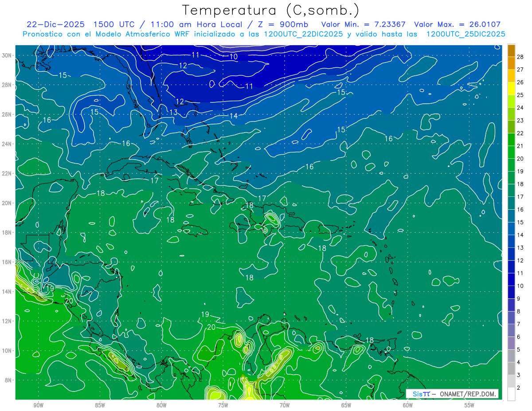Click the '9' label on the color scale
Screen dimensions: 532x411
519,299
